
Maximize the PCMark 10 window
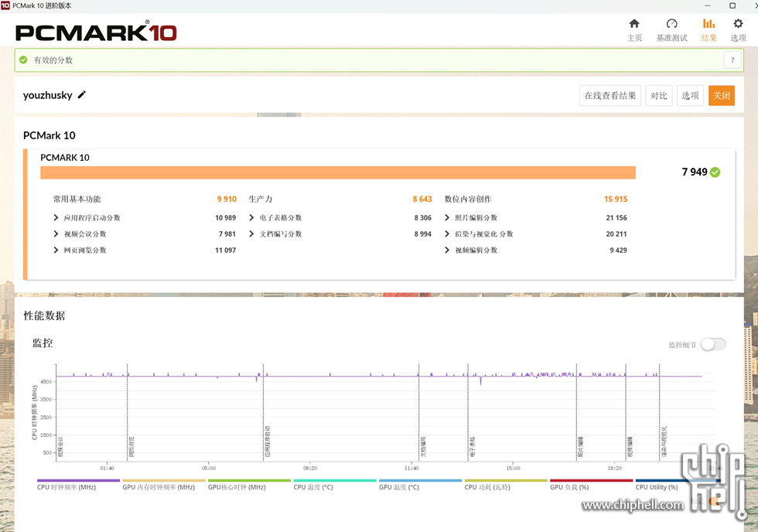pyautogui.click(x=732, y=5)
